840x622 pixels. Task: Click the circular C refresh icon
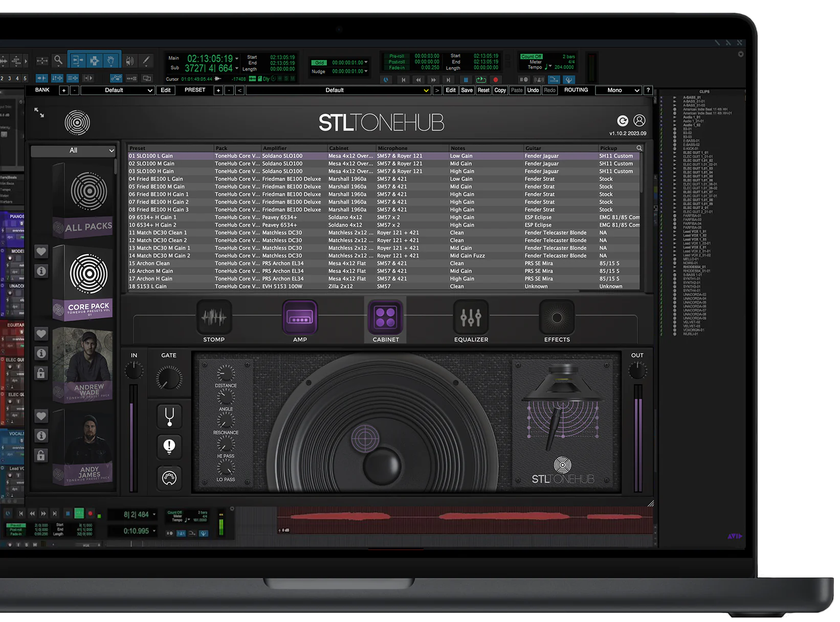pyautogui.click(x=623, y=121)
